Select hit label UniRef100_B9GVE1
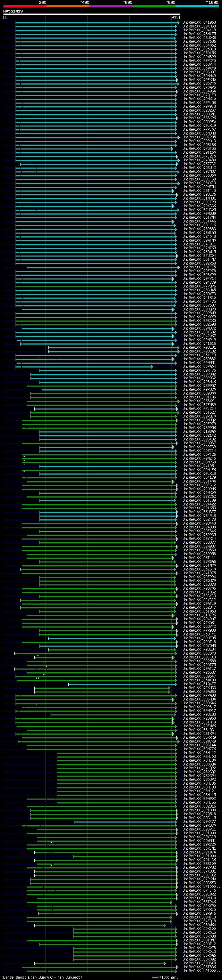Viewport: 222px width, 980px height. point(199,829)
